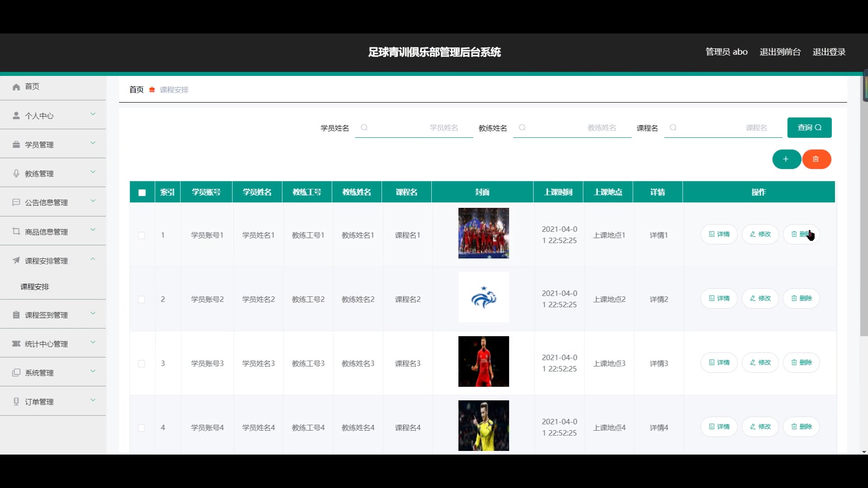
Task: Check the checkbox for row 2
Action: click(142, 300)
